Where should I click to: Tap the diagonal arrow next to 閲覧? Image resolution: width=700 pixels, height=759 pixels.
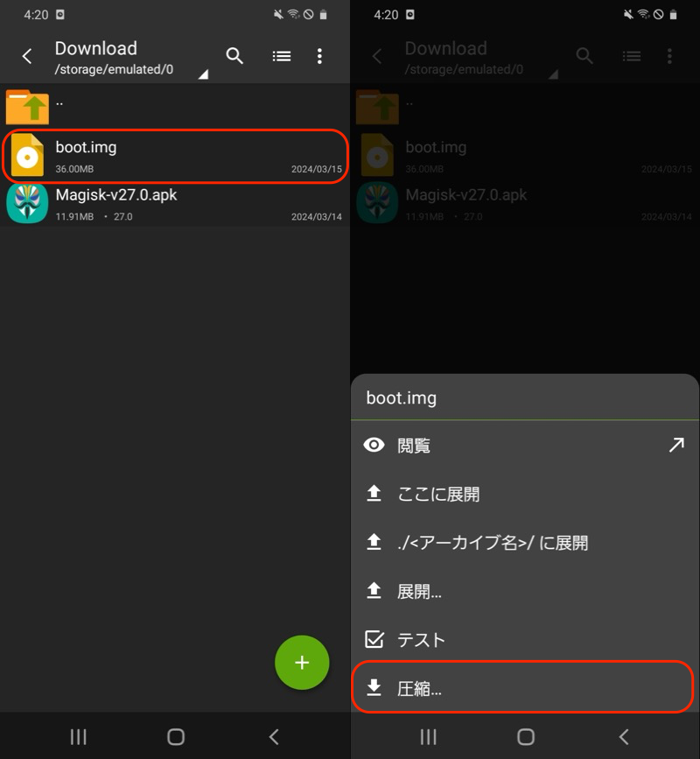(x=675, y=446)
